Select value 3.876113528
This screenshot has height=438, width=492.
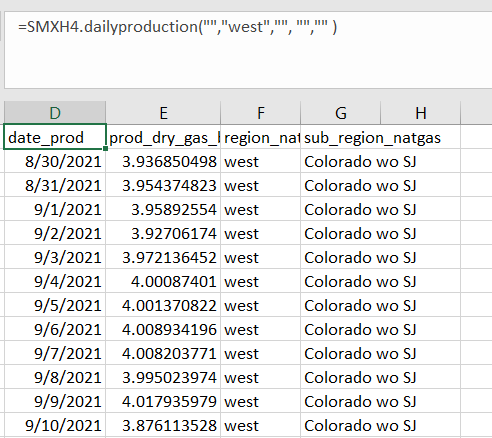coord(163,425)
